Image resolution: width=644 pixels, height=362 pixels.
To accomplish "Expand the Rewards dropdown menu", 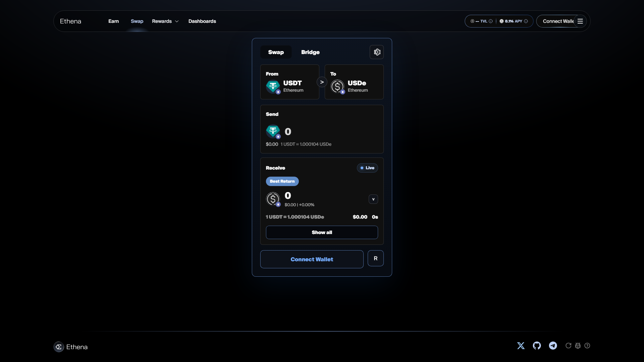I will point(165,21).
